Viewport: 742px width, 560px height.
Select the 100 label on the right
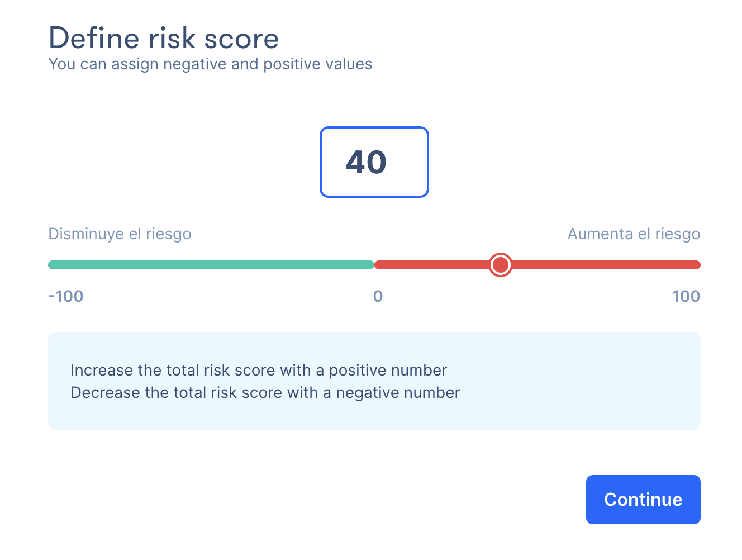pyautogui.click(x=686, y=296)
